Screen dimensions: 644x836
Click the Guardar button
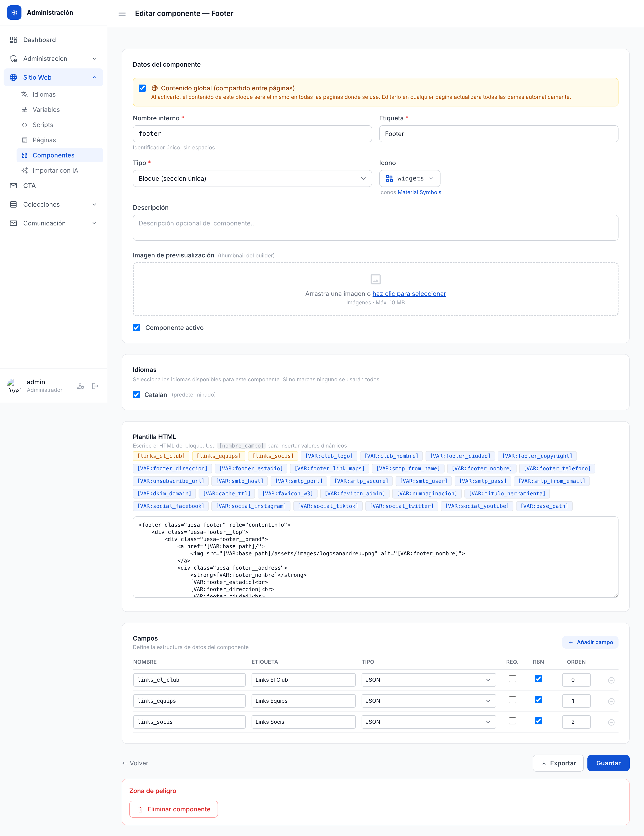pyautogui.click(x=608, y=763)
